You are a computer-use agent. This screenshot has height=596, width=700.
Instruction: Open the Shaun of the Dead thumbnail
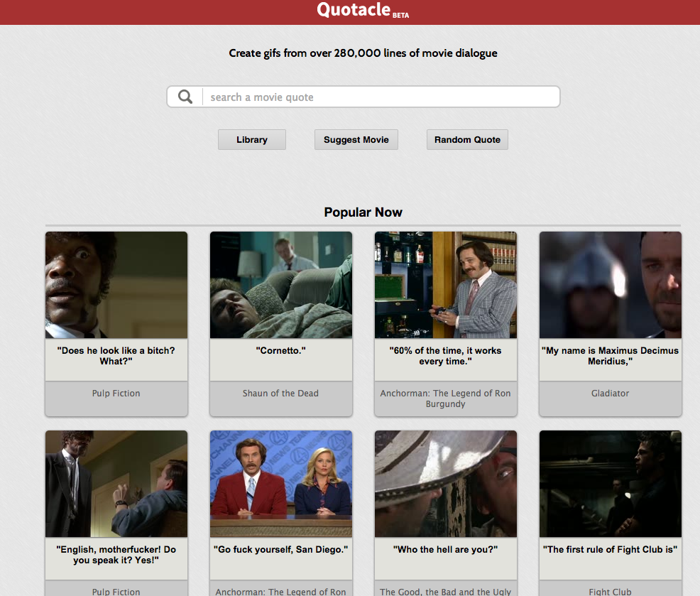(281, 285)
